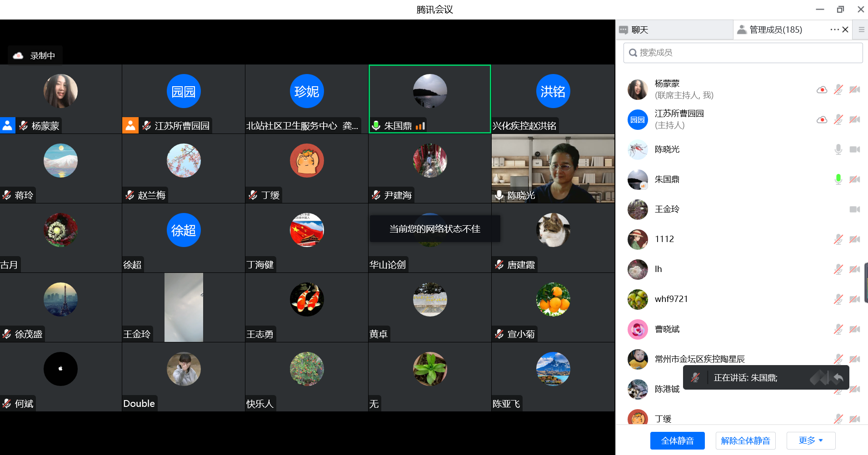Click whf9721's disabled camera icon

point(855,299)
